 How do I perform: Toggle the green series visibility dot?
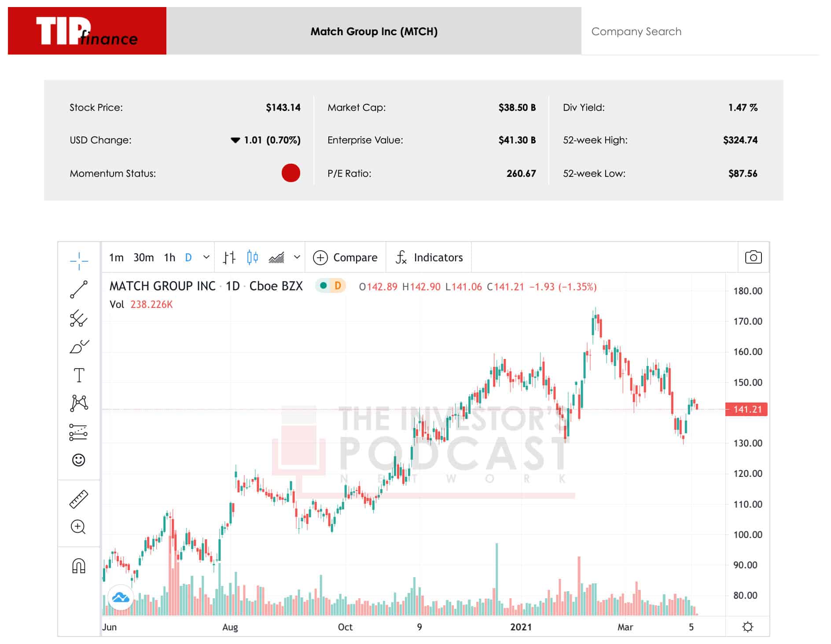click(324, 286)
